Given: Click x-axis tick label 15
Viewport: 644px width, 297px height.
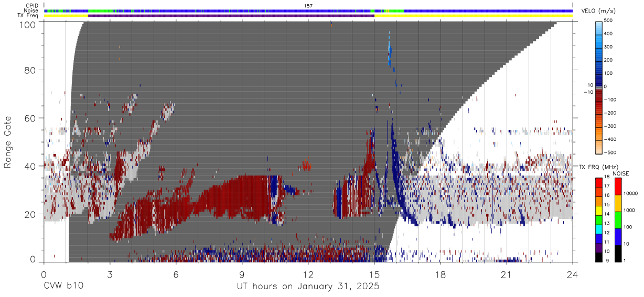Looking at the screenshot, I should [x=374, y=274].
